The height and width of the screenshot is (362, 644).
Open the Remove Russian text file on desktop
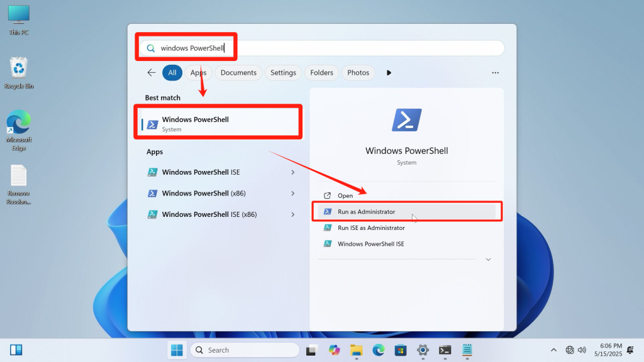[18, 184]
